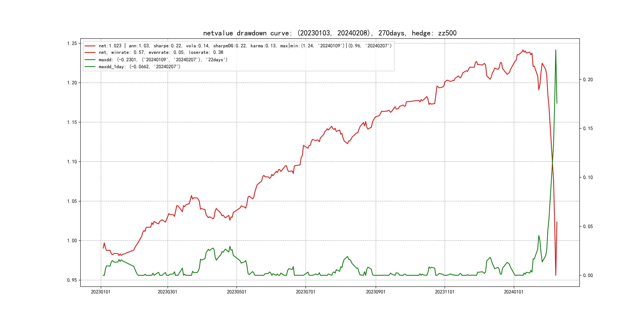This screenshot has height=322, width=644.
Task: Click the 0.00 right axis tick label
Action: click(588, 275)
